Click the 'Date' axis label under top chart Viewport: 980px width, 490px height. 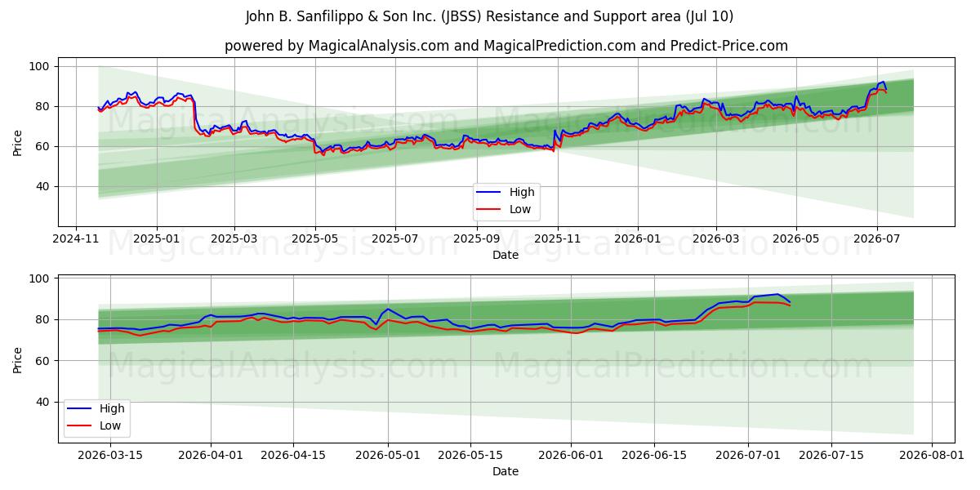[x=506, y=256]
